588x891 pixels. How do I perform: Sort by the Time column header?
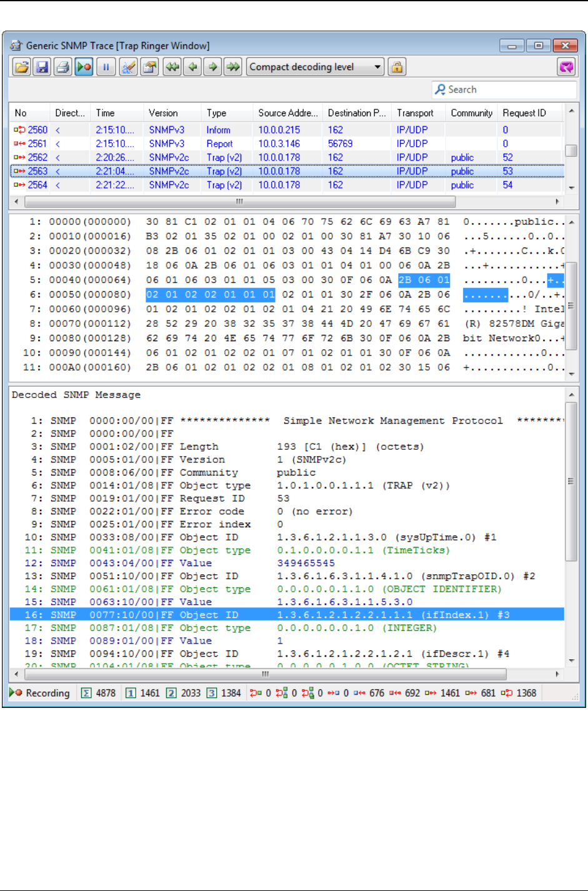coord(117,113)
